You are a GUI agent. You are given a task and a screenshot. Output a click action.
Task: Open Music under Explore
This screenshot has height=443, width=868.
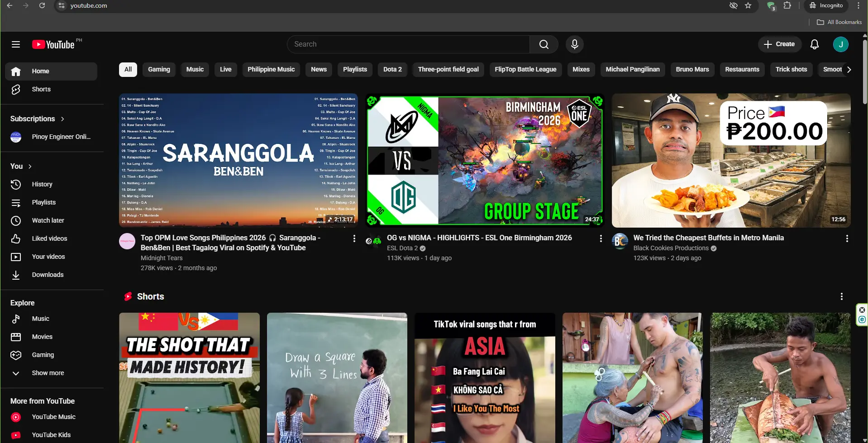tap(51, 319)
